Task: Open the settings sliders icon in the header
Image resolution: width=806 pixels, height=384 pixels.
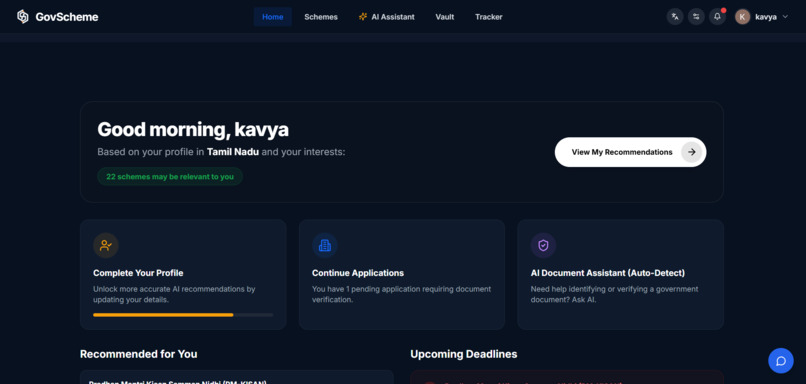Action: pos(696,16)
